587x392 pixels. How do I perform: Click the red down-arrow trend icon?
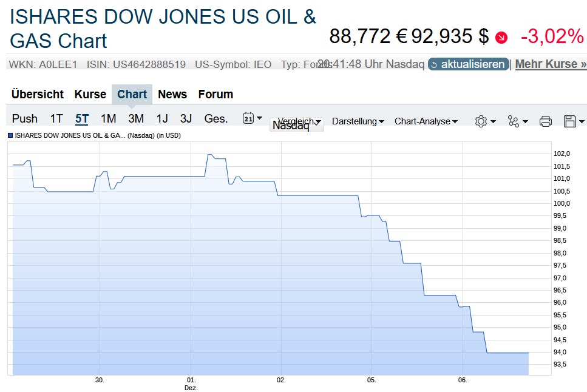click(x=501, y=38)
